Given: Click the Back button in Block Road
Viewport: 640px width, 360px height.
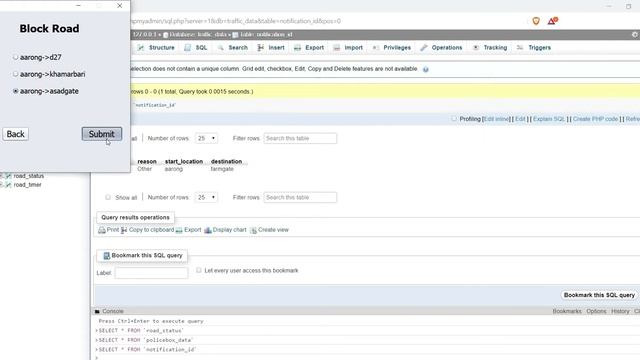Looking at the screenshot, I should coord(16,134).
